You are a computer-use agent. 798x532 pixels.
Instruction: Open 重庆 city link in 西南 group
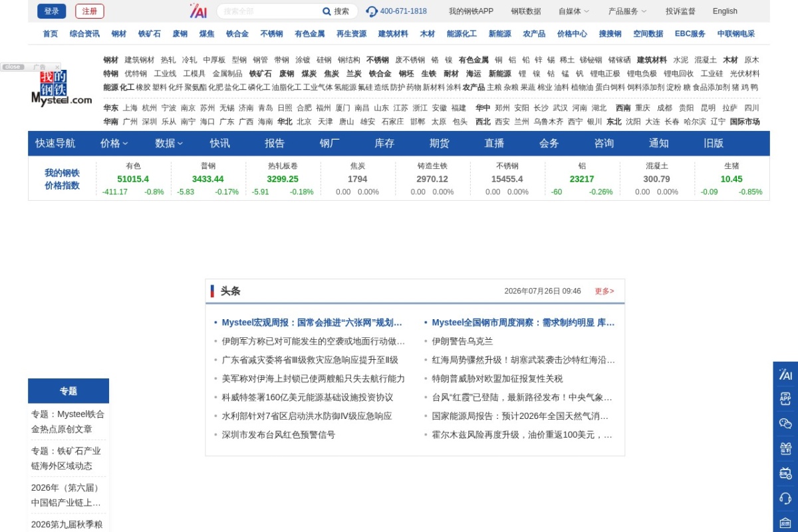(642, 108)
